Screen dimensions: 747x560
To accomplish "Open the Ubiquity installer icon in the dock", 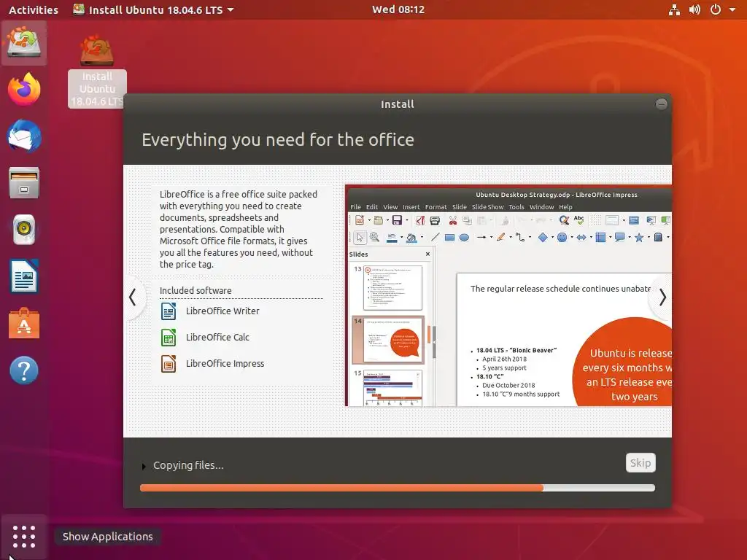I will pyautogui.click(x=24, y=43).
